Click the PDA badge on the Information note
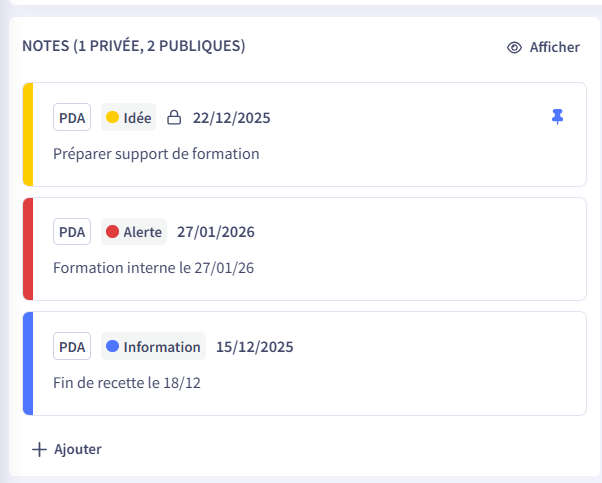 tap(72, 347)
